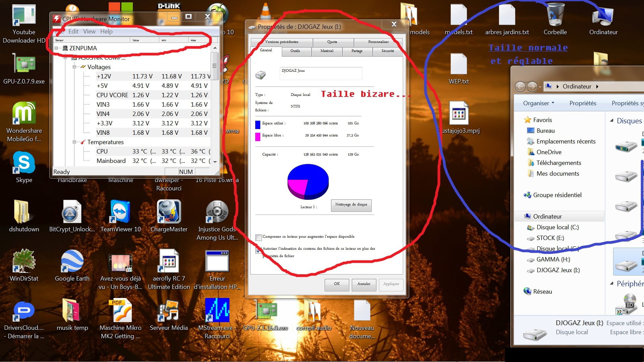Open the Help menu in HWMonitor
This screenshot has width=644, height=362.
tap(106, 32)
